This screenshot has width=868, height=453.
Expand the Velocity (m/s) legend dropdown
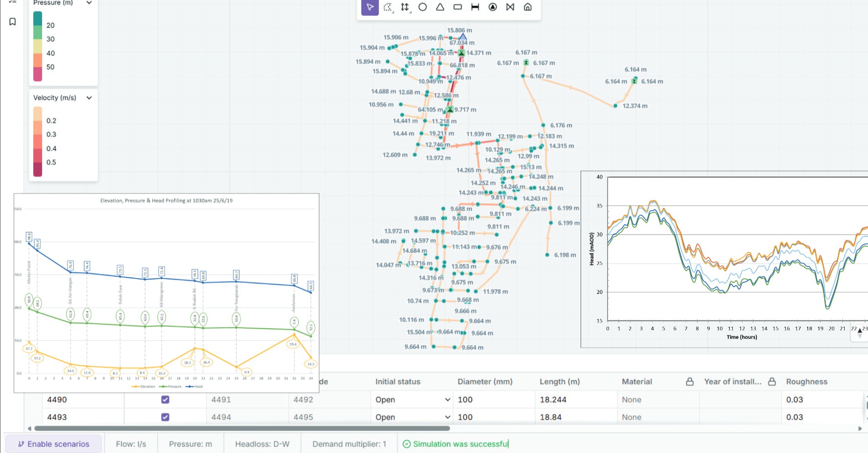(89, 97)
